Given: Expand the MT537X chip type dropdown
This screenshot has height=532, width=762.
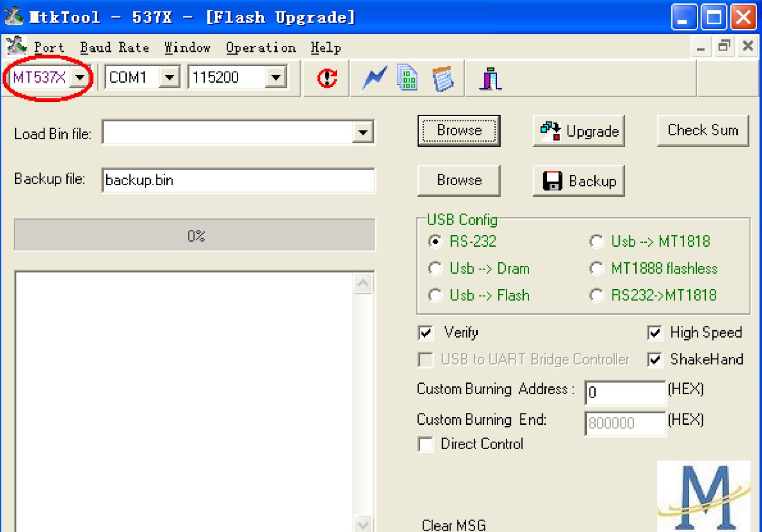Looking at the screenshot, I should (x=80, y=77).
